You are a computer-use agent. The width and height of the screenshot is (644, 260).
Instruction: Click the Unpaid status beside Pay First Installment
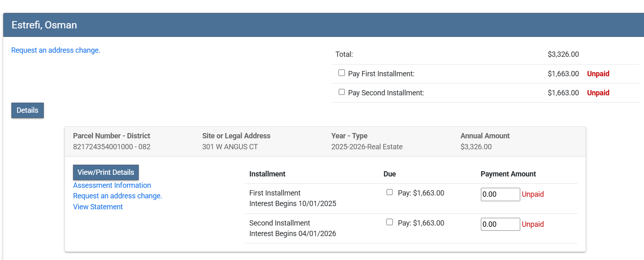click(x=598, y=74)
